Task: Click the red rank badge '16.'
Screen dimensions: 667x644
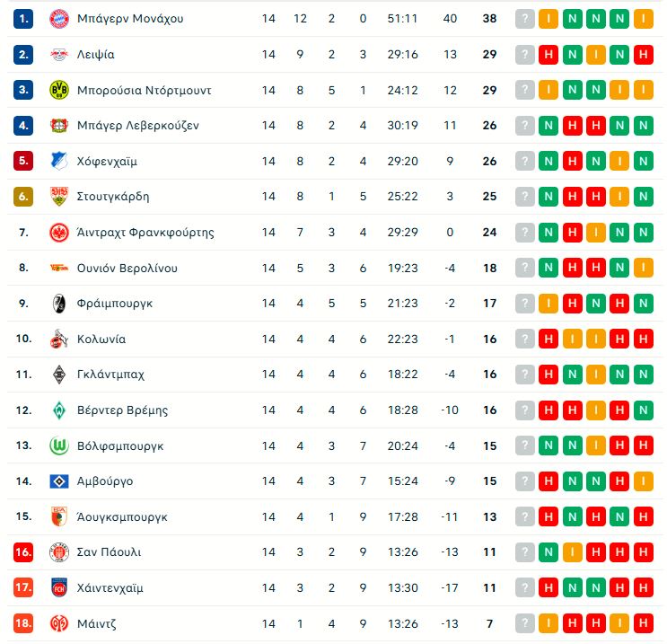Action: point(24,552)
